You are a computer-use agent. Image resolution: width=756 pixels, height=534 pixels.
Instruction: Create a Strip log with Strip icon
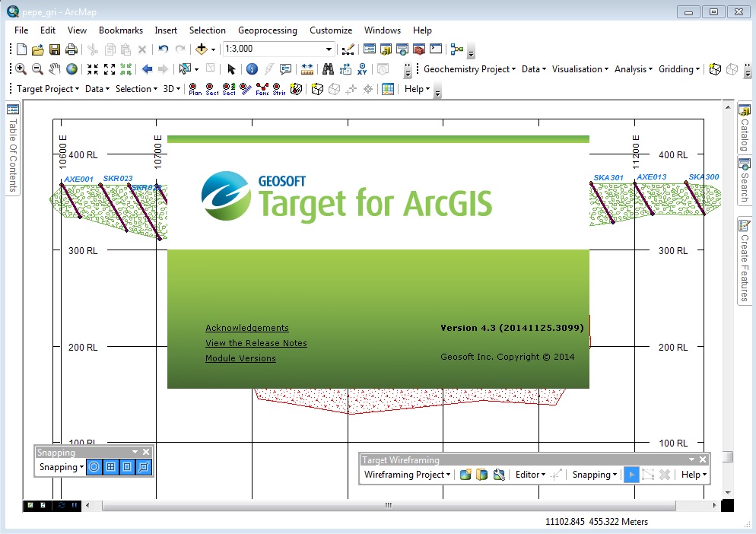coord(279,89)
